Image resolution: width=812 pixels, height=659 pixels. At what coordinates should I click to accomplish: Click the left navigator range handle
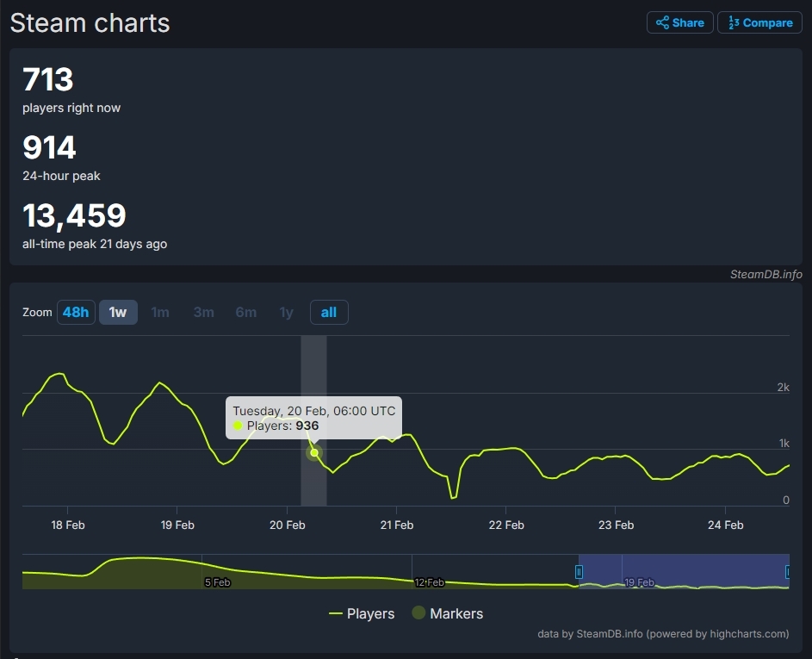click(580, 571)
